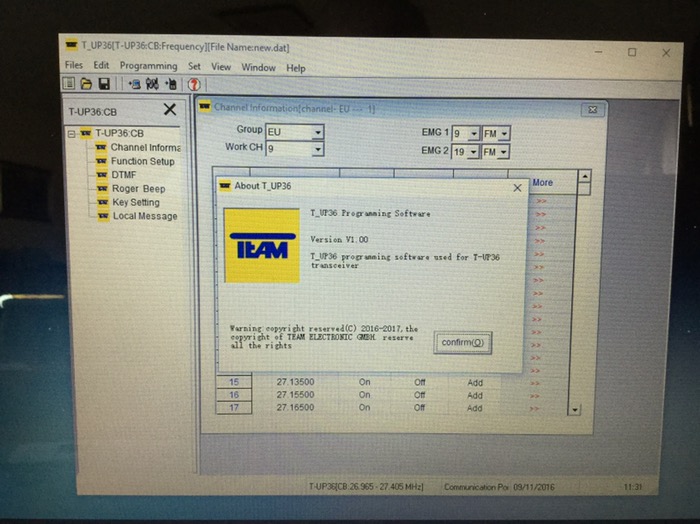The image size is (700, 524).
Task: Maximize the main T_UP36 window
Action: 632,52
